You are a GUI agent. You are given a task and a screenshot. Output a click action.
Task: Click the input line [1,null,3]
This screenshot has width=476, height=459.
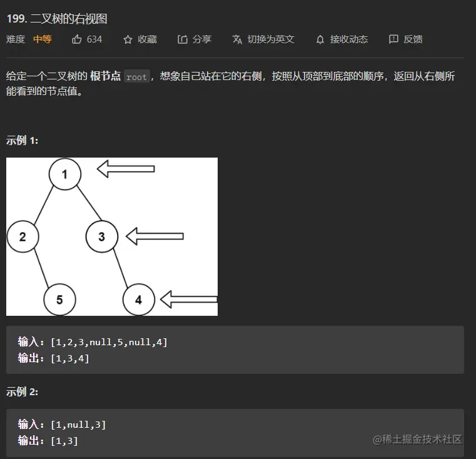62,425
